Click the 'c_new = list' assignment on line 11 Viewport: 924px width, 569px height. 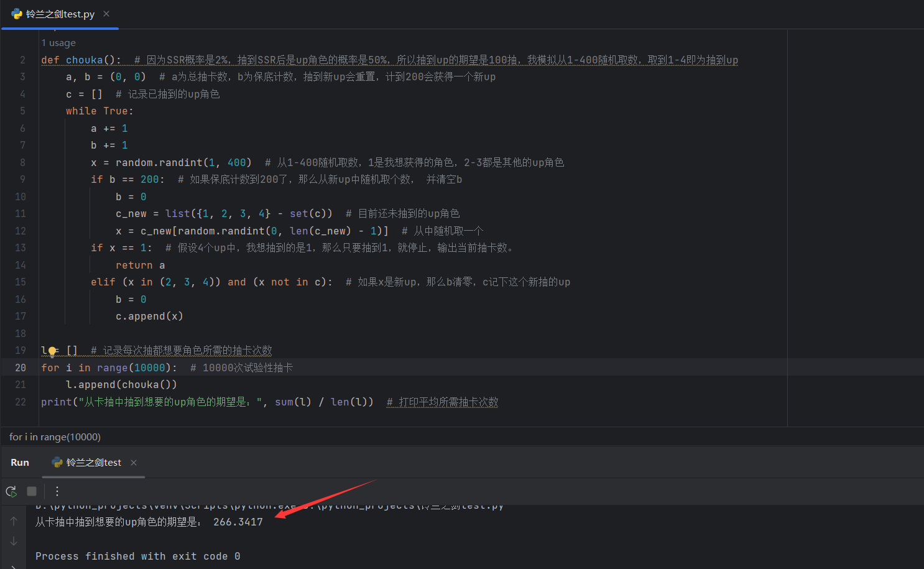[x=224, y=214]
